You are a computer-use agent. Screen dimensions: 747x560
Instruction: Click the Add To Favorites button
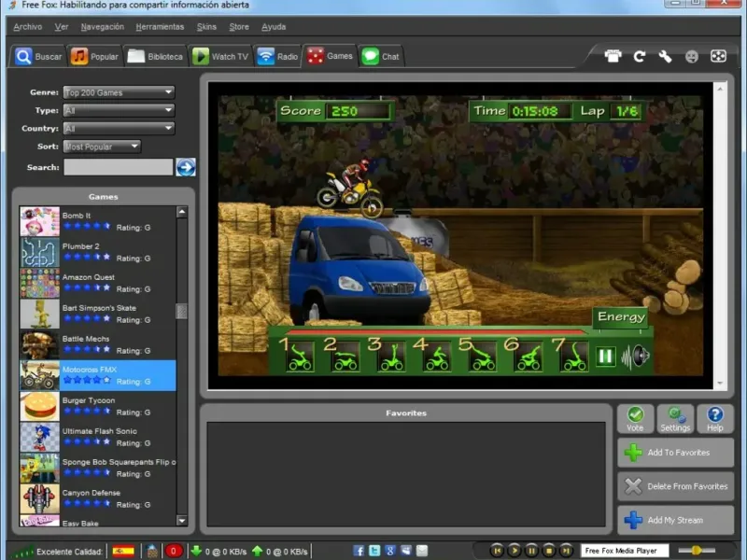(x=675, y=453)
